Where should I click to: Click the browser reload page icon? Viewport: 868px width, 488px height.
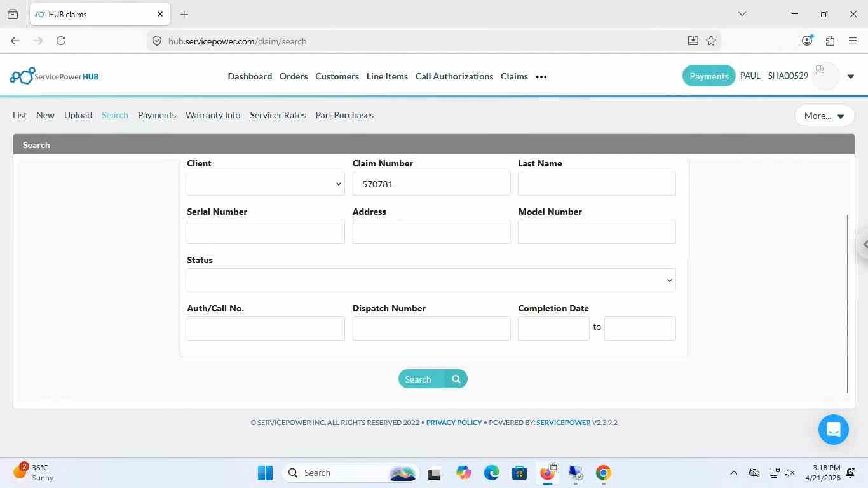tap(61, 41)
